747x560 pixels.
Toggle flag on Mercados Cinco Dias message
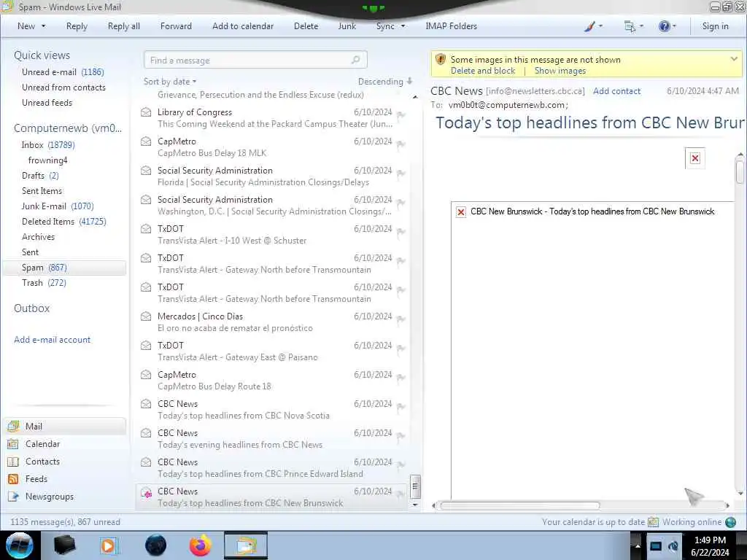401,319
